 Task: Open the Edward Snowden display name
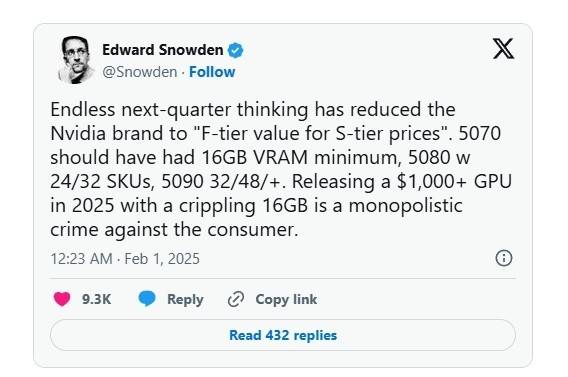point(163,50)
